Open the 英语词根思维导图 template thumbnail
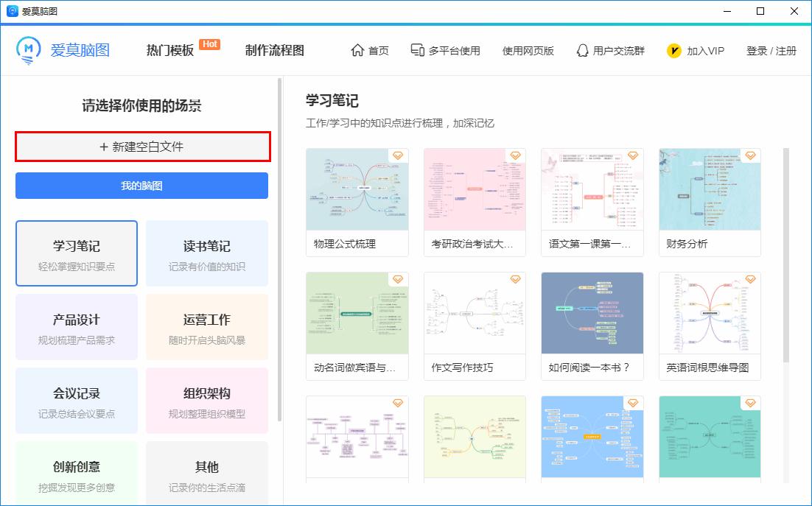Screen dimensions: 812x506 [710, 313]
